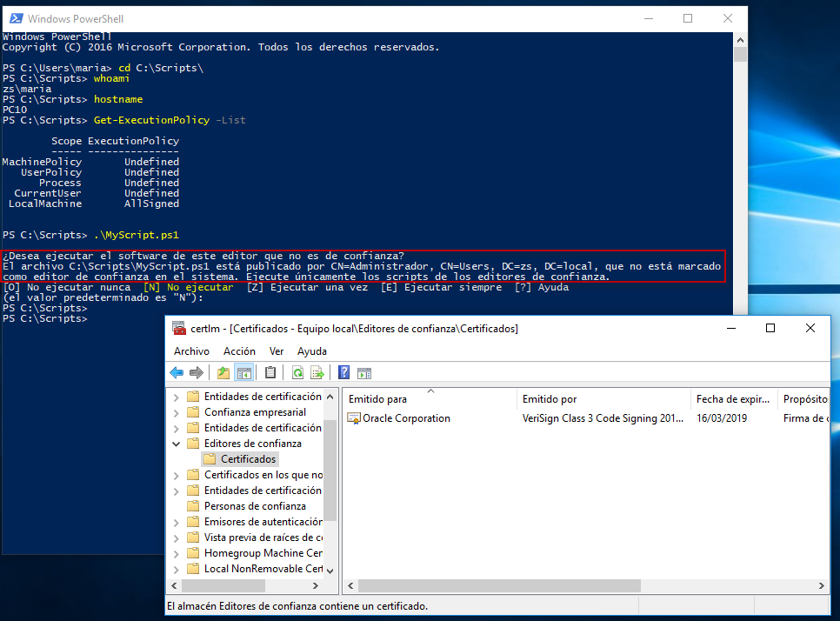This screenshot has width=840, height=621.
Task: Expand the Emisores de autenticación node
Action: pos(176,522)
